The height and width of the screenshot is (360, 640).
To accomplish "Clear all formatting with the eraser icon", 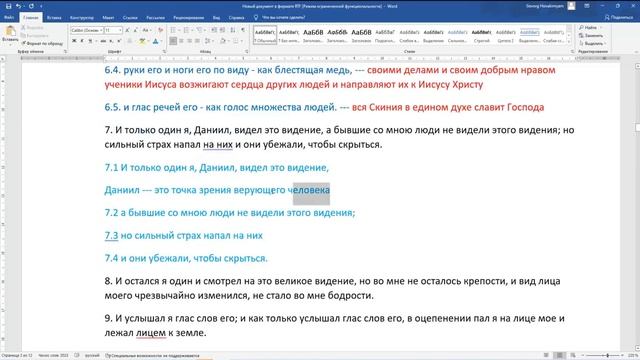I will [160, 30].
